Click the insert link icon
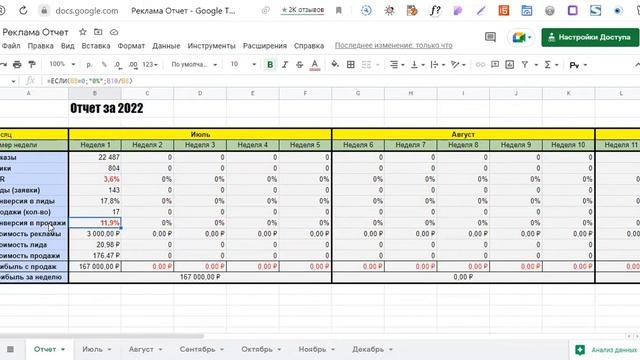Image resolution: width=640 pixels, height=360 pixels. point(480,64)
